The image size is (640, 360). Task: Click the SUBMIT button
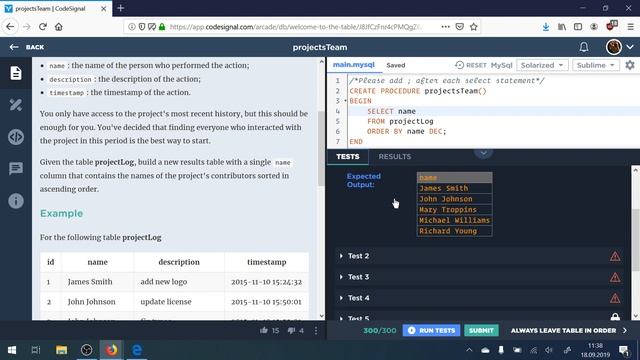click(x=481, y=331)
